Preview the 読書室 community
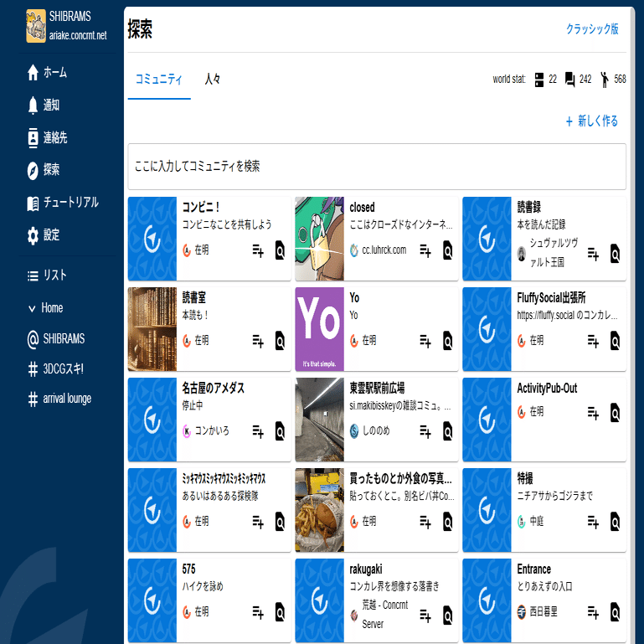Screen dimensions: 644x644 (x=280, y=341)
